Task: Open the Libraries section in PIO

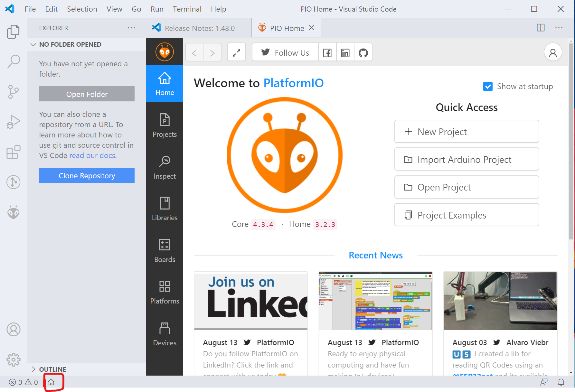Action: coord(165,209)
